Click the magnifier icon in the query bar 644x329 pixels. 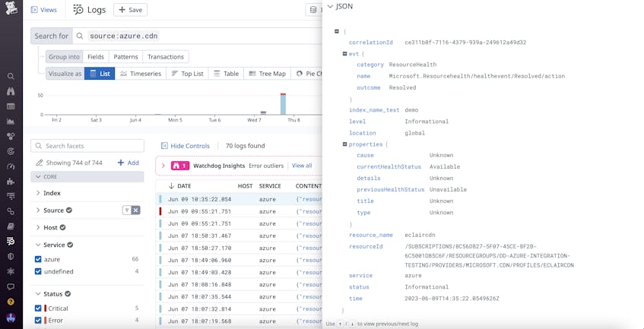point(80,36)
